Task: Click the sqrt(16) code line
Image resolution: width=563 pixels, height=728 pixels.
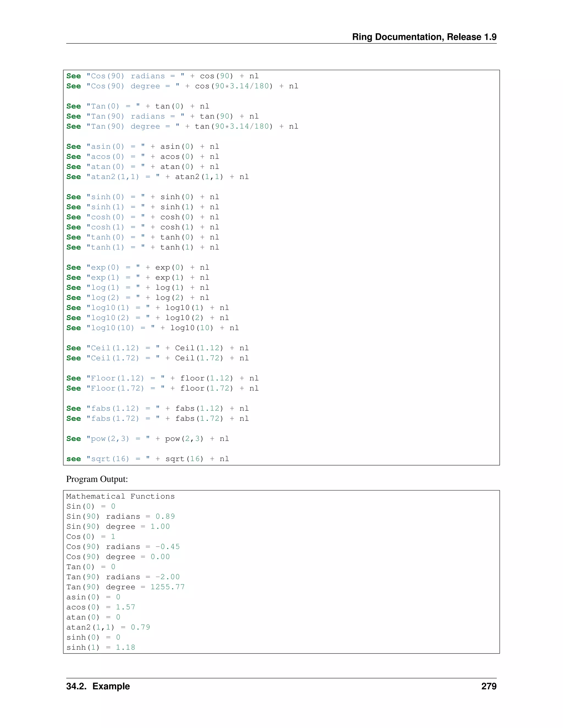Action: tap(147, 459)
